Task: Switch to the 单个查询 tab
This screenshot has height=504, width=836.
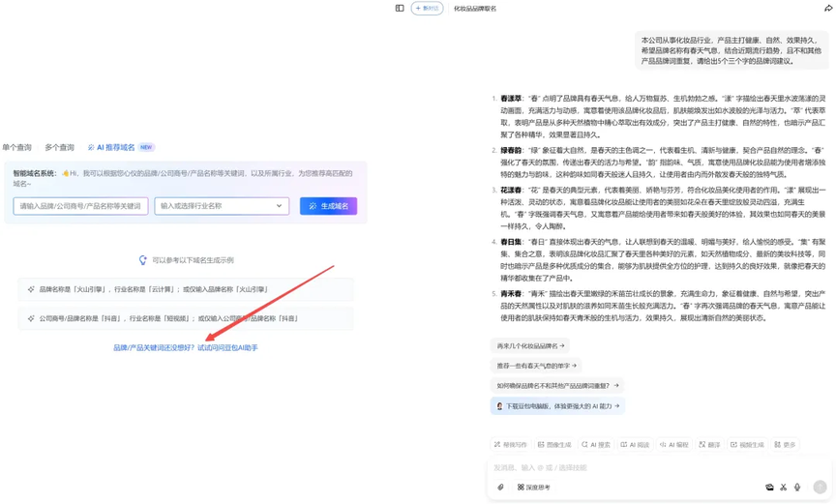Action: point(17,147)
